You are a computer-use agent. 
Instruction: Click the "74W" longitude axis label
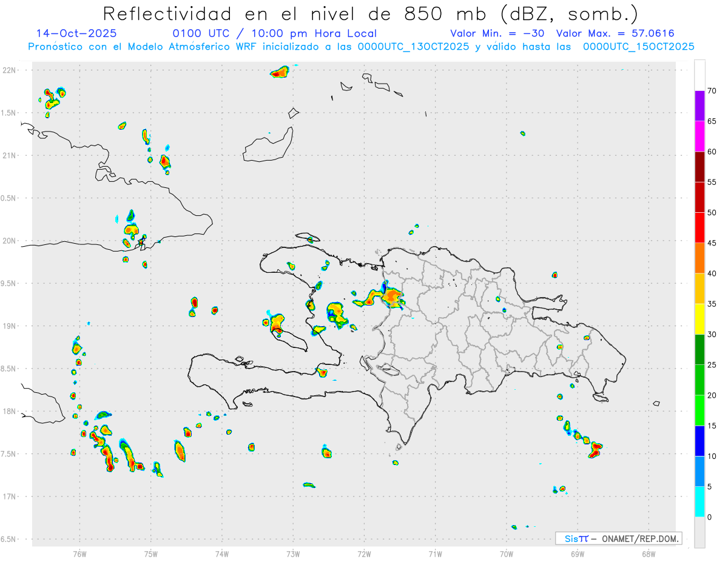[x=222, y=554]
